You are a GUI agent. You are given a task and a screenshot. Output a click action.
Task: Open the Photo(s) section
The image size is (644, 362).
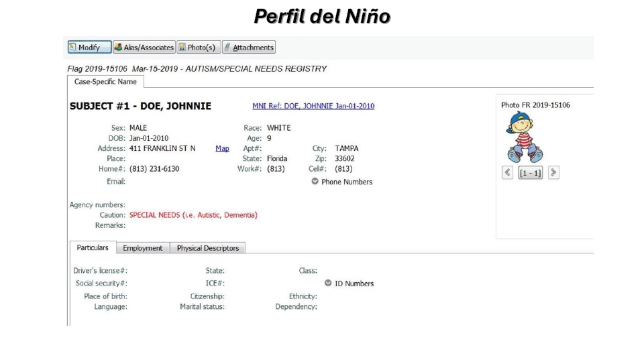(199, 47)
